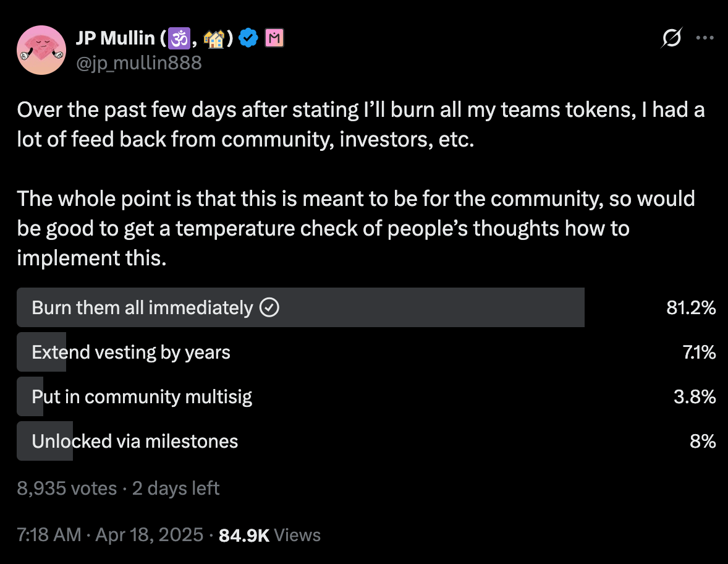Click the 8,935 votes count
This screenshot has height=564, width=728.
click(67, 489)
